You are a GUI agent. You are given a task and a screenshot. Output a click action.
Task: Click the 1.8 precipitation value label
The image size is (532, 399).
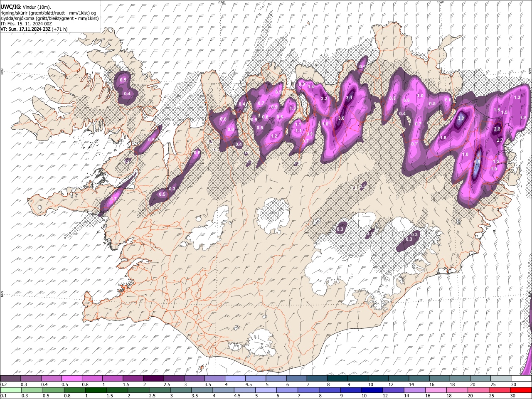point(443,138)
